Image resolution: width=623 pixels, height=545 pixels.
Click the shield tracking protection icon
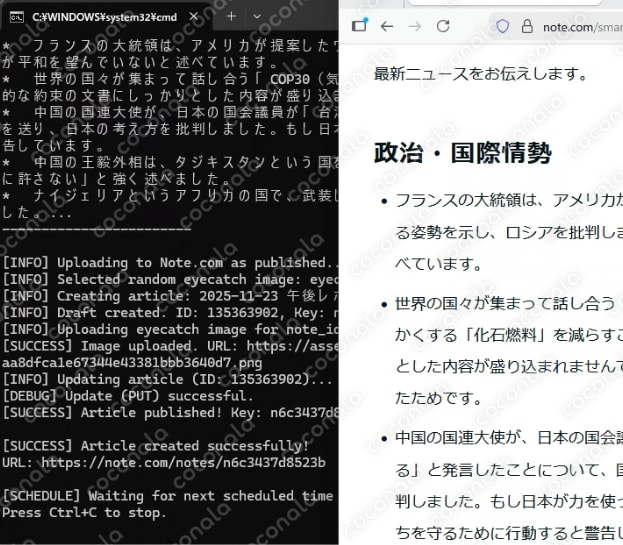click(502, 27)
